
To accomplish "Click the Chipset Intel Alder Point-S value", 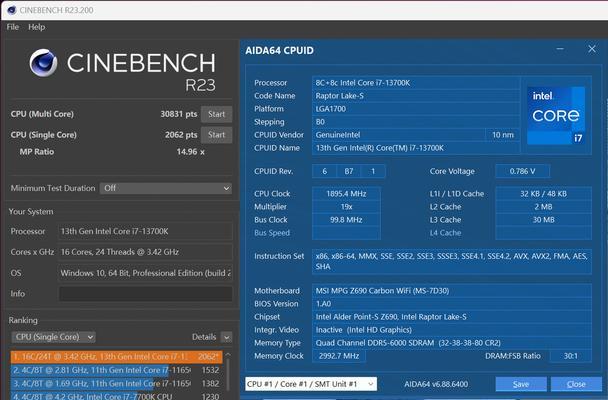I will click(x=452, y=317).
